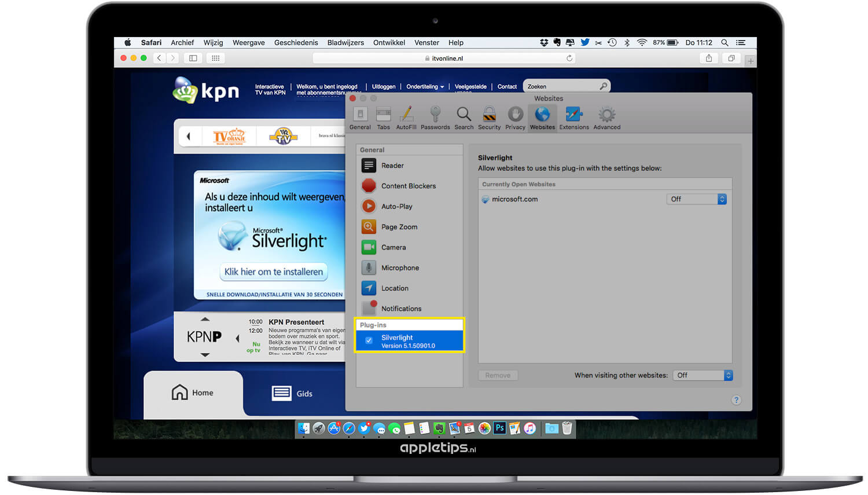Open Photoshop from the dock
The height and width of the screenshot is (495, 868).
click(499, 428)
